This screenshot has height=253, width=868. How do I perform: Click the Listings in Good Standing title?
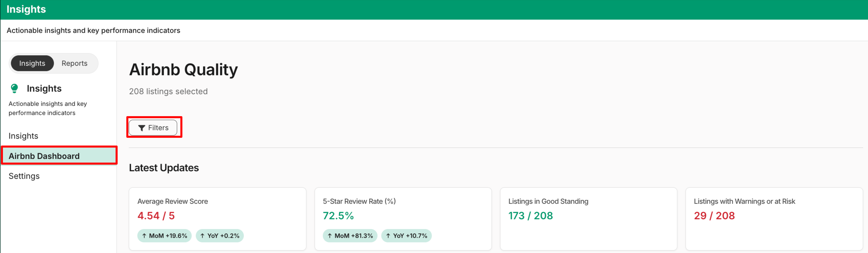tap(548, 201)
